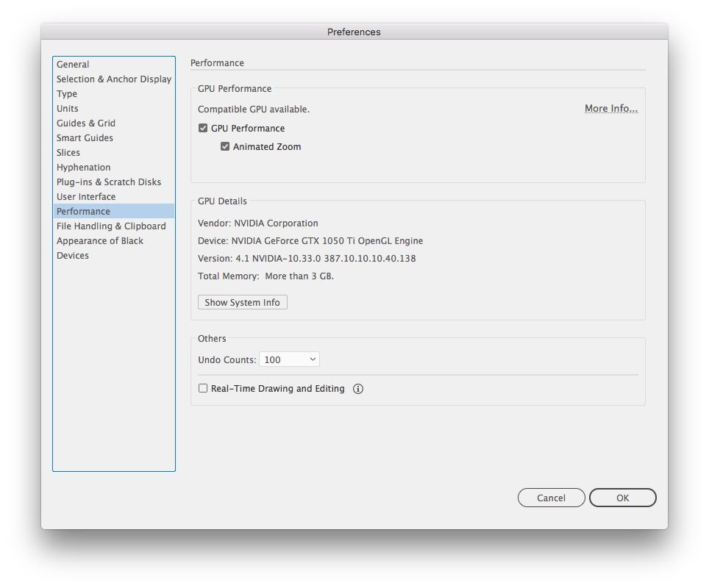Choose the Slices category
The image size is (709, 588).
point(68,152)
